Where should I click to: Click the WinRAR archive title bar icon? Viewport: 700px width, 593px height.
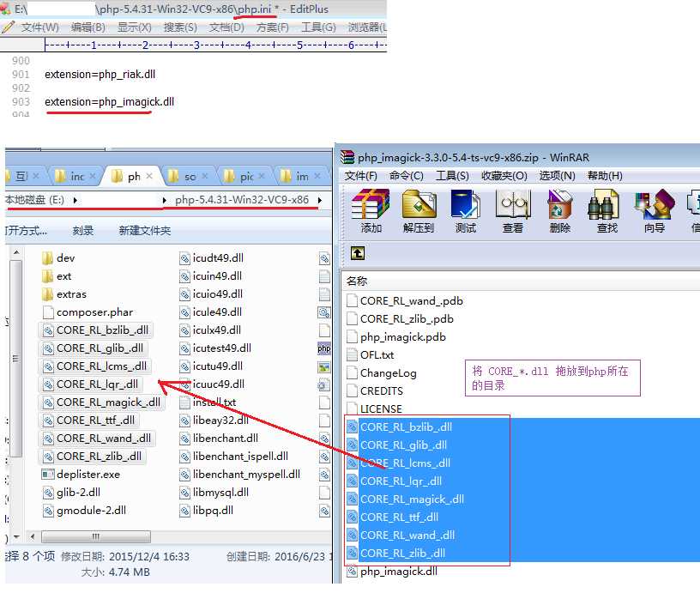click(x=347, y=157)
